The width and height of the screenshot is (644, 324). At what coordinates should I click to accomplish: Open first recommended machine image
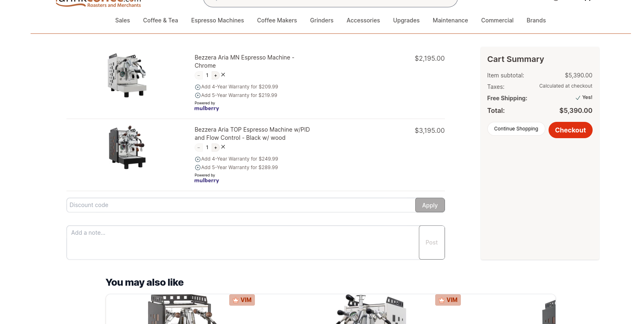(x=181, y=309)
